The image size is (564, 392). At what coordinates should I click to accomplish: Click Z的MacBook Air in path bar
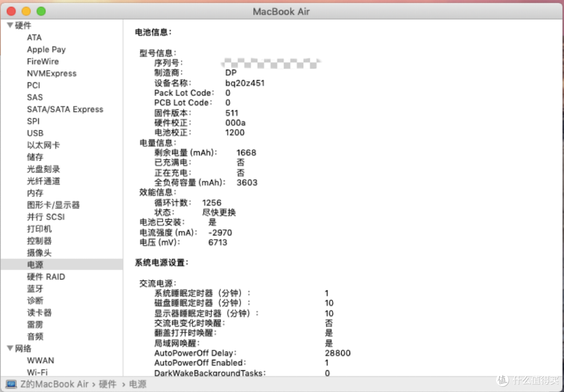point(54,384)
